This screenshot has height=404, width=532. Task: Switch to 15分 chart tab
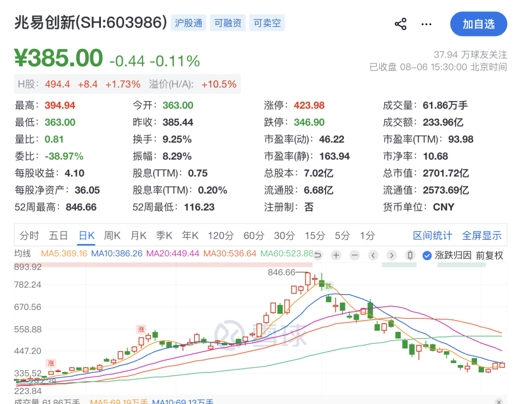click(315, 236)
